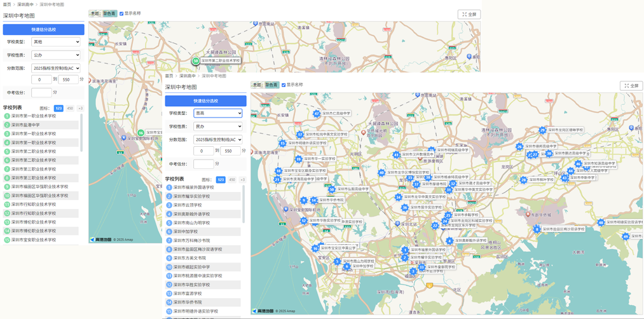Click blue marker 21 for 滨海高级中学
The height and width of the screenshot is (319, 644).
(x=278, y=179)
